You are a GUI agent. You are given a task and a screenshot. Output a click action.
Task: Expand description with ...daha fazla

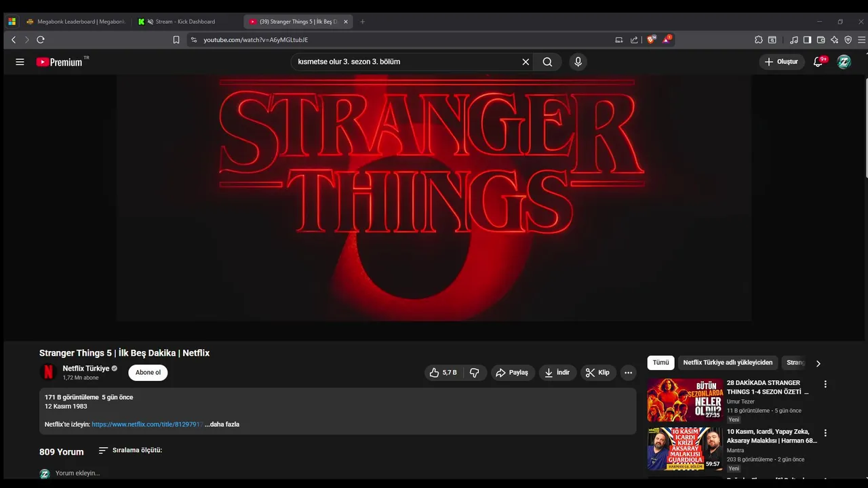click(x=222, y=424)
